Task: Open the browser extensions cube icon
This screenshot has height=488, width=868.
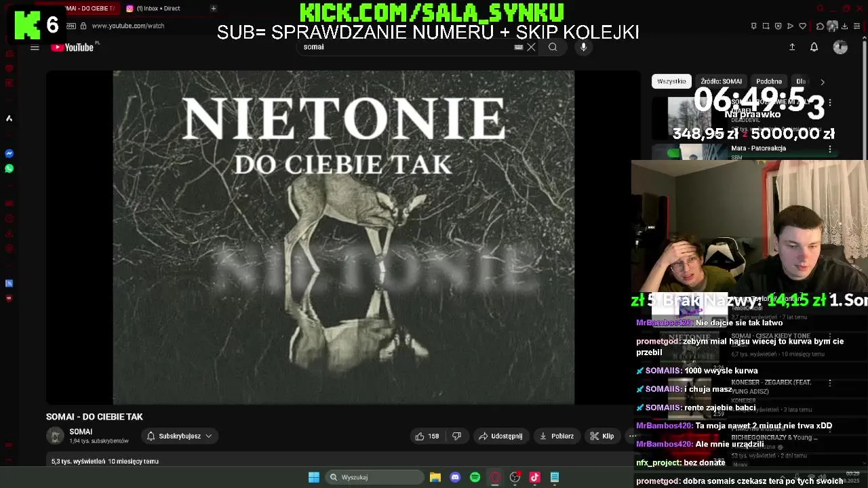Action: point(820,26)
